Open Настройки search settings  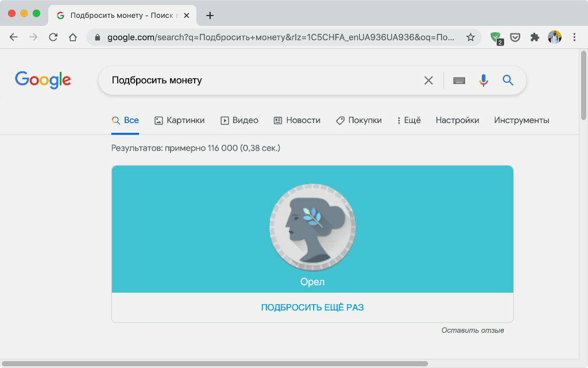(457, 120)
